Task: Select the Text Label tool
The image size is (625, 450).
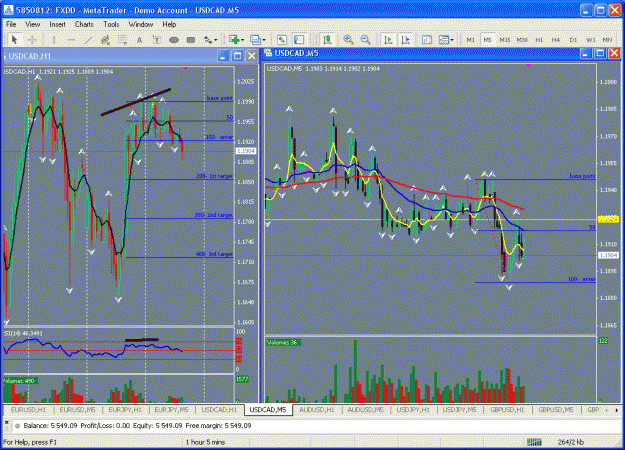Action: click(157, 40)
